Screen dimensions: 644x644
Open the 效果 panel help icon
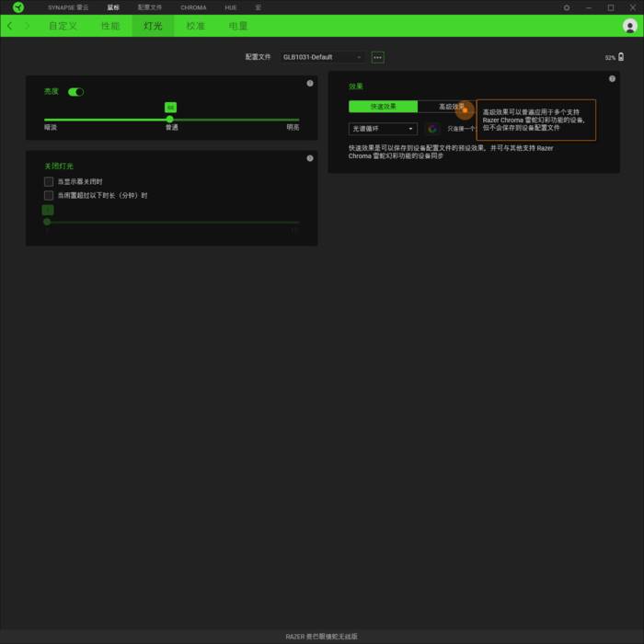point(612,79)
